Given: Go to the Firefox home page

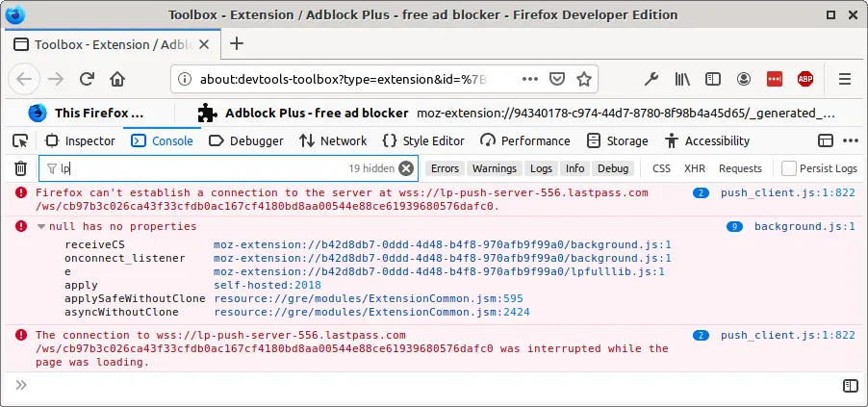Looking at the screenshot, I should [117, 79].
